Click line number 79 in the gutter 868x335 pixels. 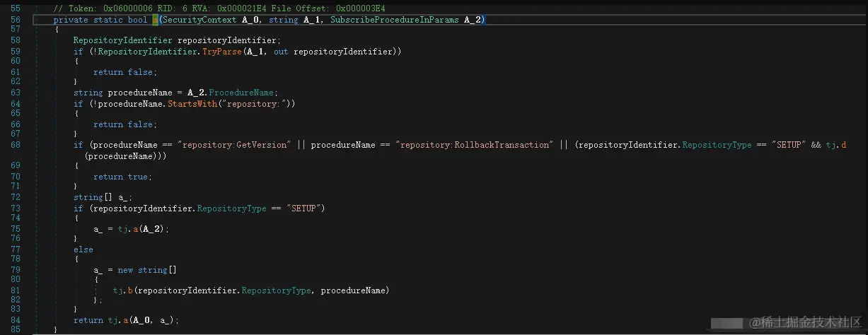coord(14,270)
